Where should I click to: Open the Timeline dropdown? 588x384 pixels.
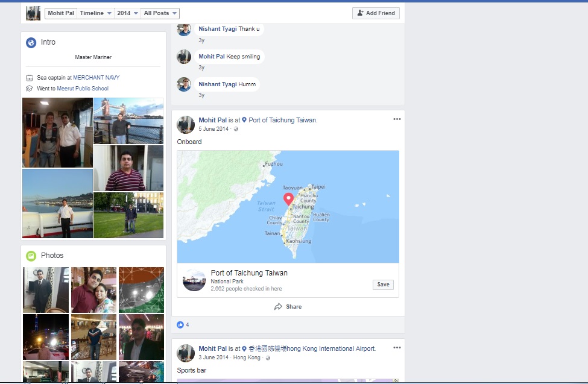click(x=96, y=13)
